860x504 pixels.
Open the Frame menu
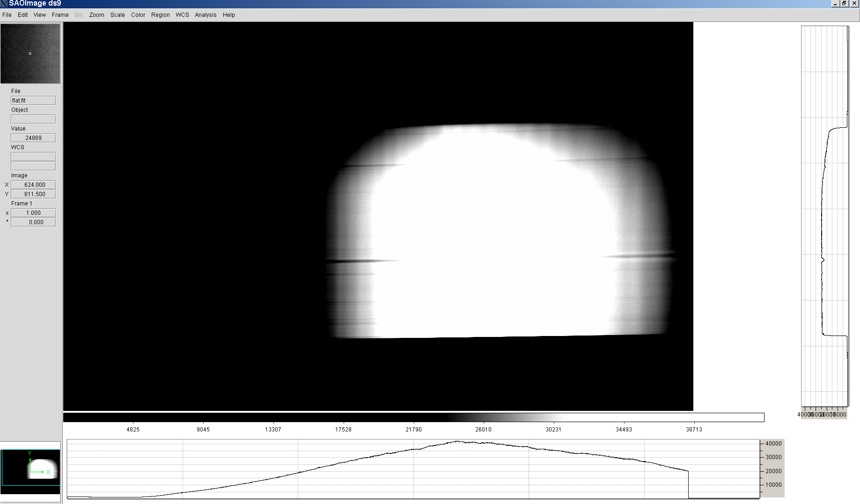(60, 15)
